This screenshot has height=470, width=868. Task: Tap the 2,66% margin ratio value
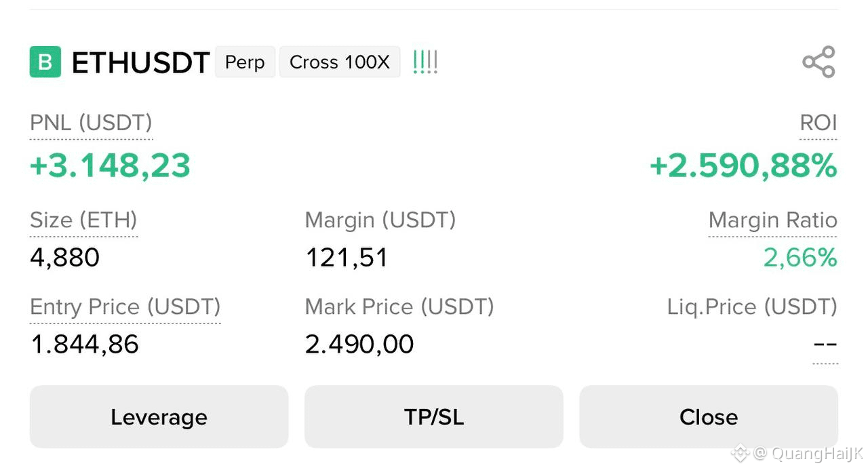800,258
